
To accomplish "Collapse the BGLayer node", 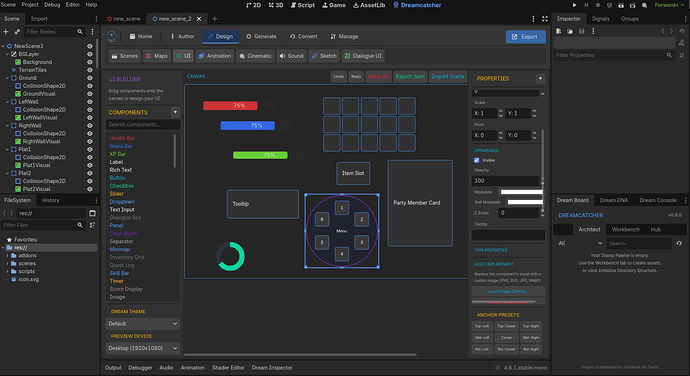I will pyautogui.click(x=7, y=54).
